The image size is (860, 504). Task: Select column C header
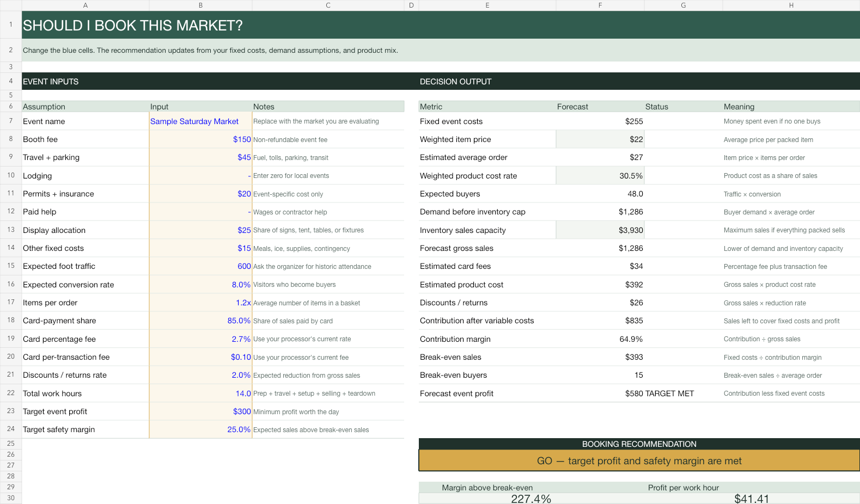[x=328, y=5]
